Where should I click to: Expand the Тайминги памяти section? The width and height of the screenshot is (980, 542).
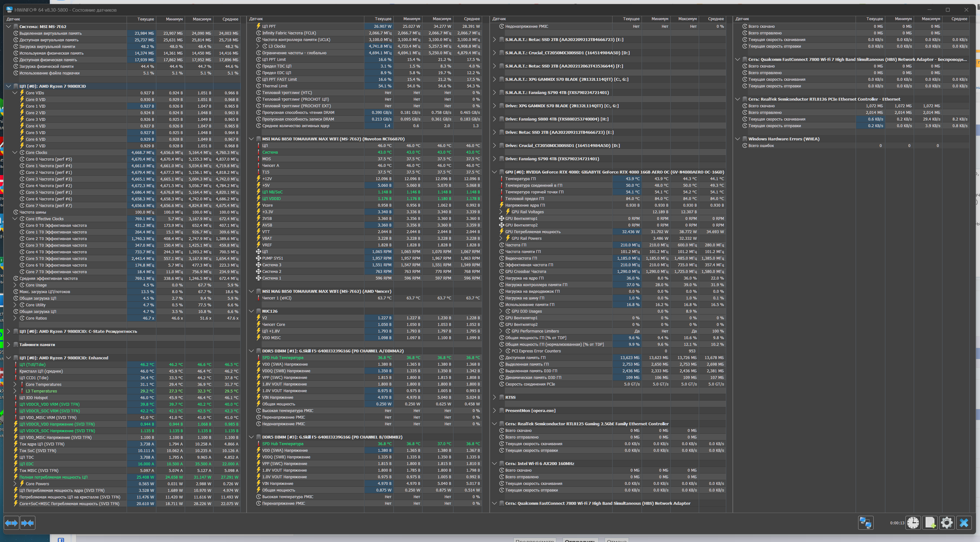[9, 345]
